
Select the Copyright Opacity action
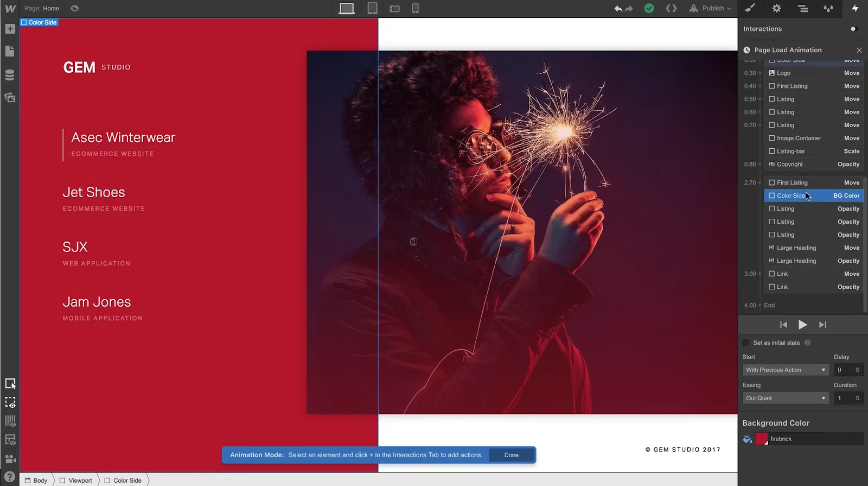pyautogui.click(x=814, y=164)
